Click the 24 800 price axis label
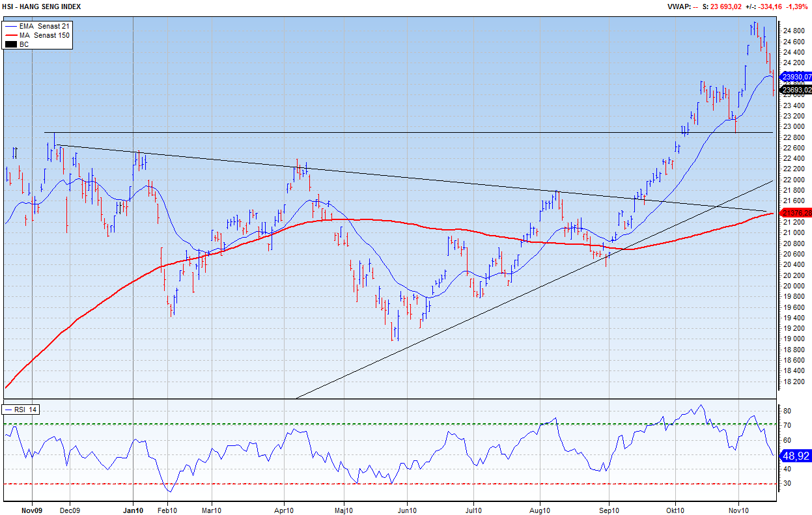Screen dimensions: 812x515 pyautogui.click(x=792, y=31)
